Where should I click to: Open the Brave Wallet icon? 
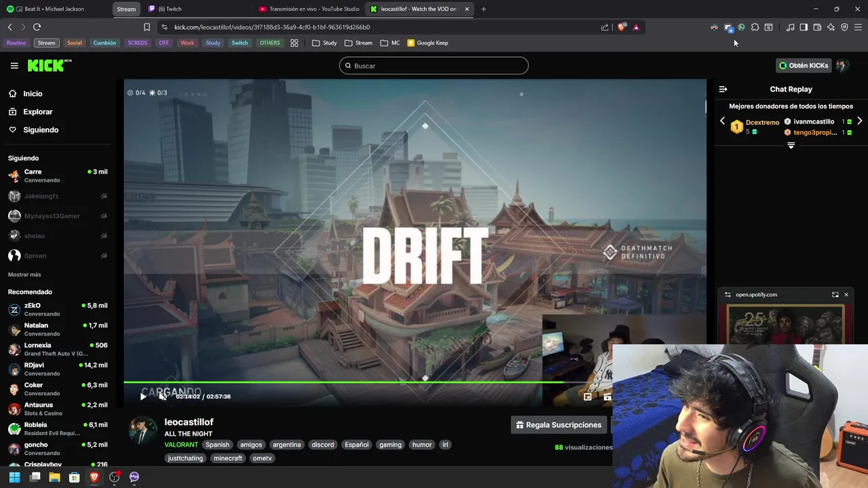click(x=817, y=27)
